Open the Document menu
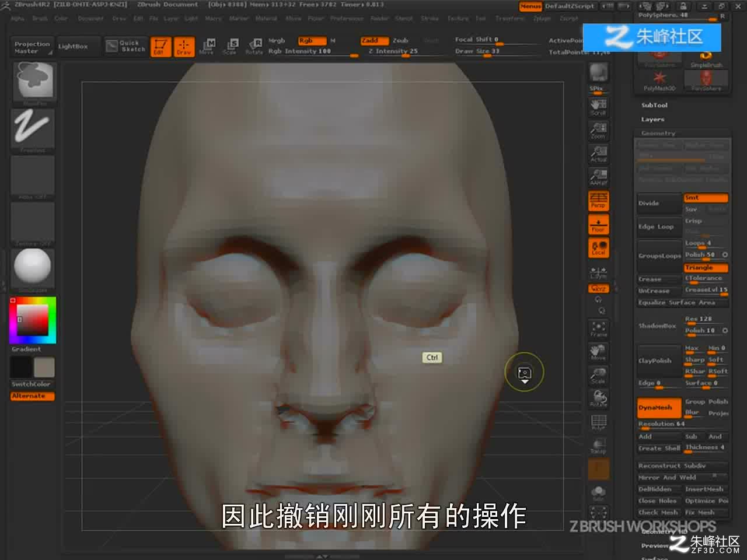The height and width of the screenshot is (560, 747). pos(91,19)
